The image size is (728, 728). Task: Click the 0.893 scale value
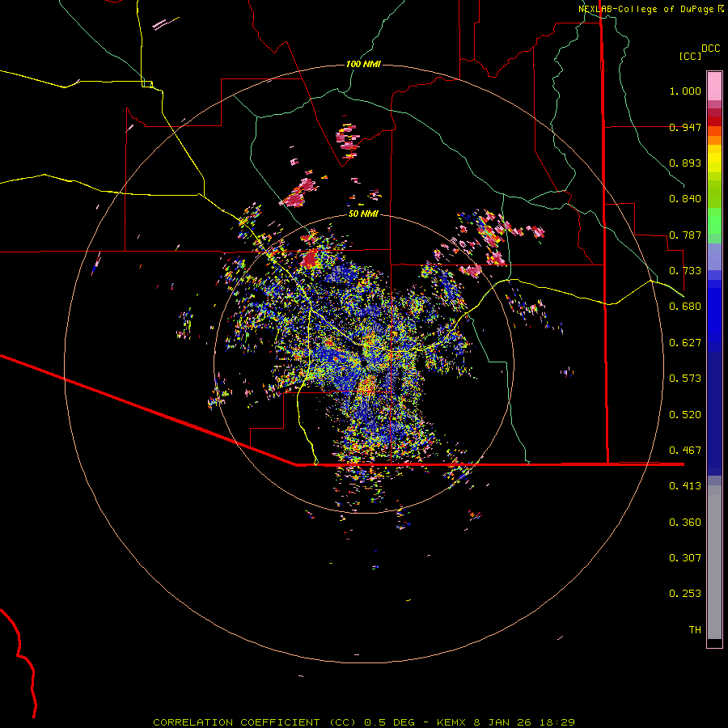(x=685, y=163)
